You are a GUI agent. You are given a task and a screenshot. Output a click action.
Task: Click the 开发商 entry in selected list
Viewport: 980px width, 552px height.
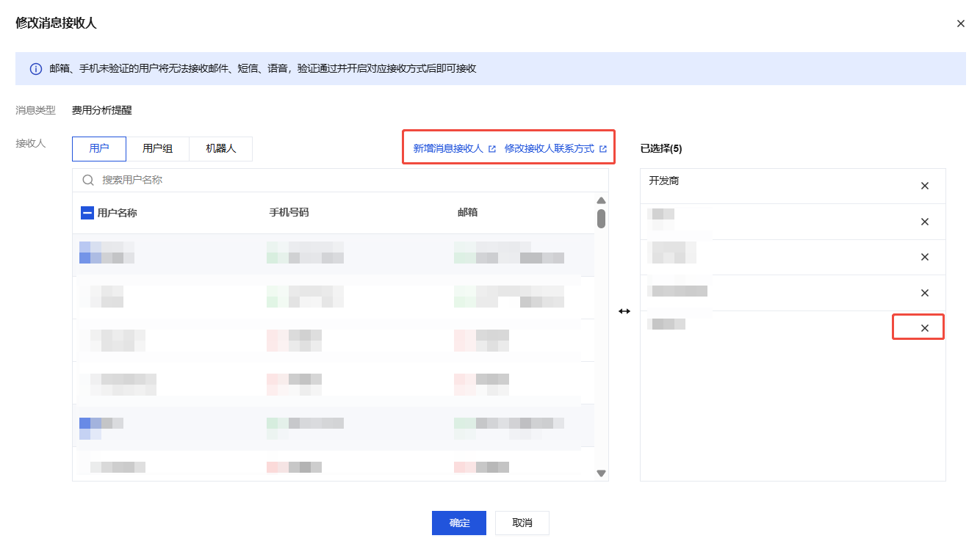point(664,181)
